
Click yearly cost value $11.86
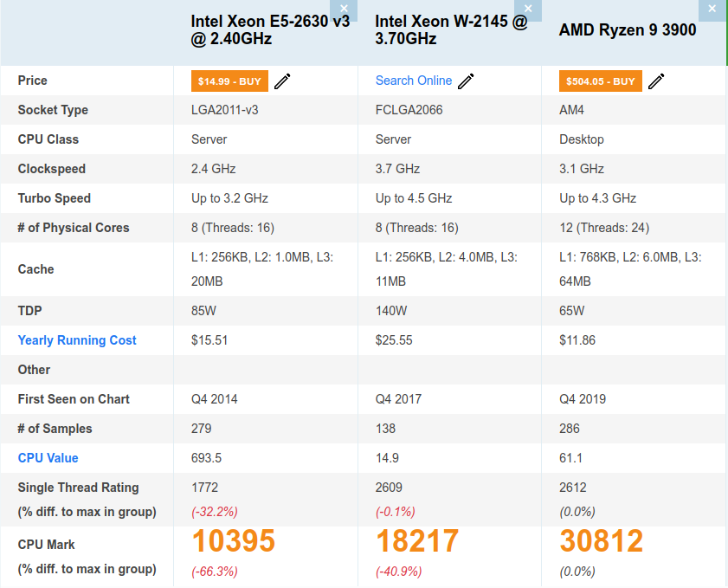[x=577, y=340]
